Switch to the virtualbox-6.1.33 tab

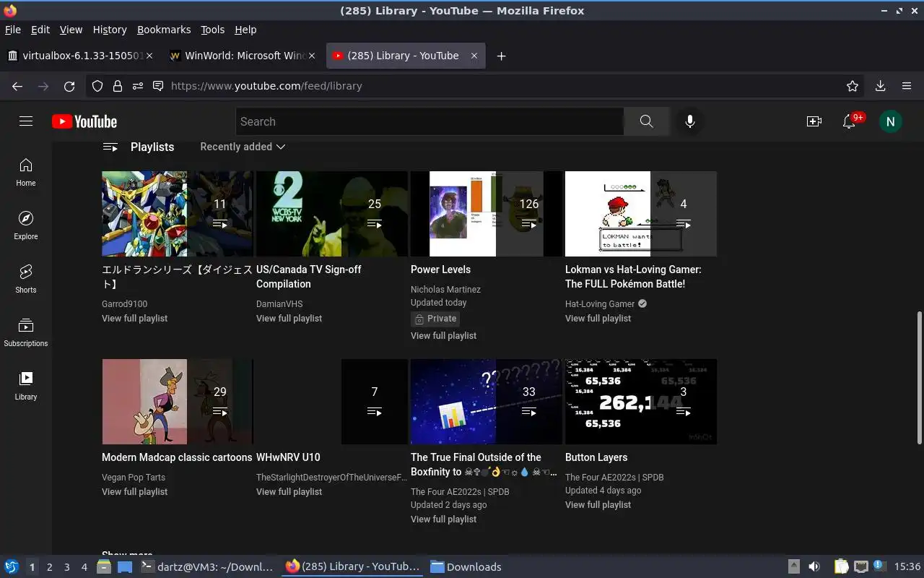pos(79,56)
